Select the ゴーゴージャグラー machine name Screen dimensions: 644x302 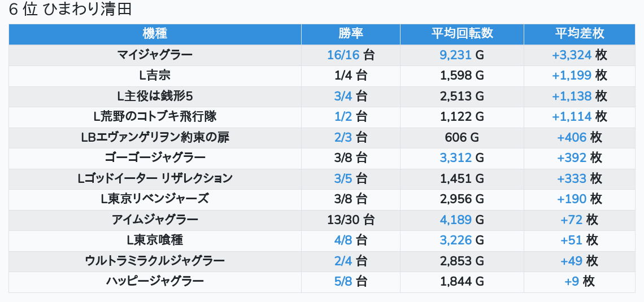coord(155,157)
